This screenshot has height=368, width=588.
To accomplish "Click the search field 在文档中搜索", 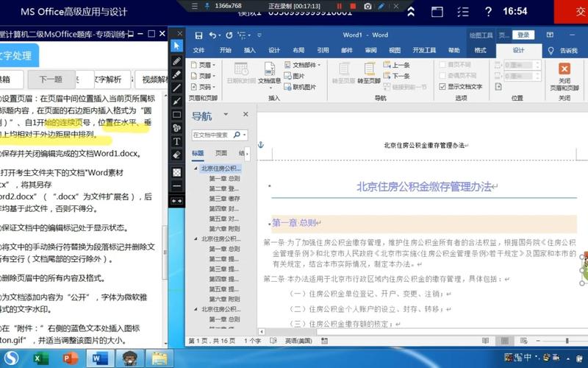I will 212,135.
